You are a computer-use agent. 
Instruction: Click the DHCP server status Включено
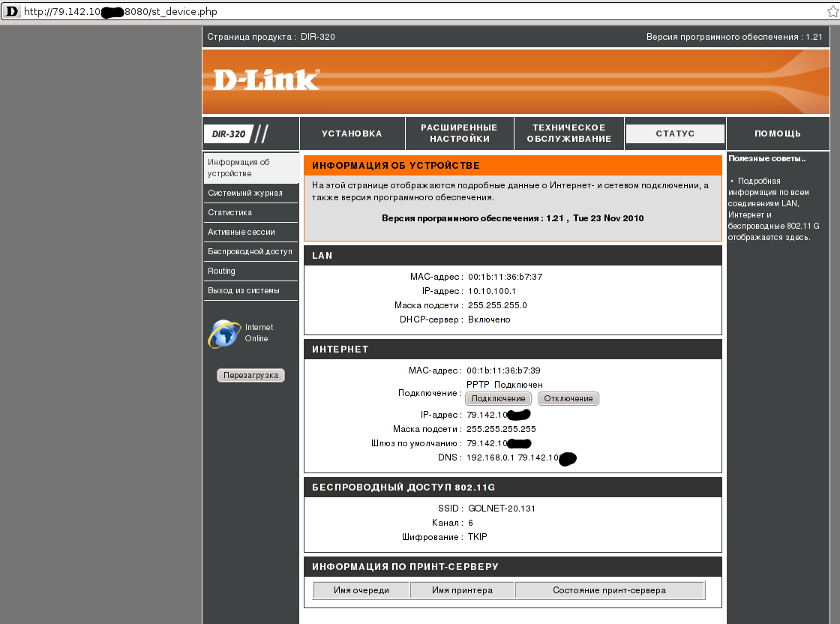point(489,319)
